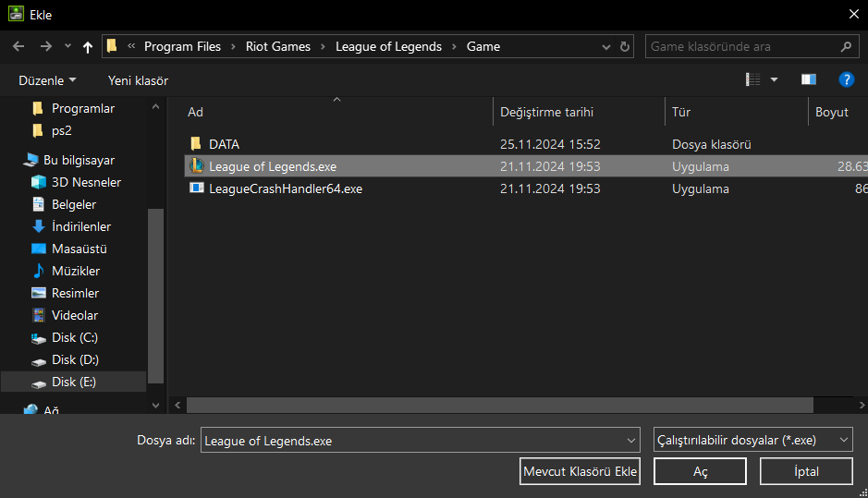Select Bu bilgisayar in navigation tree

click(79, 160)
